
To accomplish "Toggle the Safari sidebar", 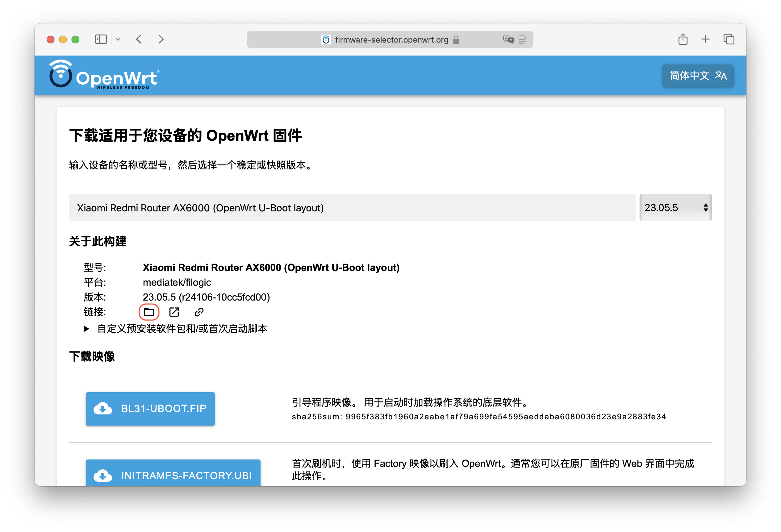I will click(x=101, y=39).
